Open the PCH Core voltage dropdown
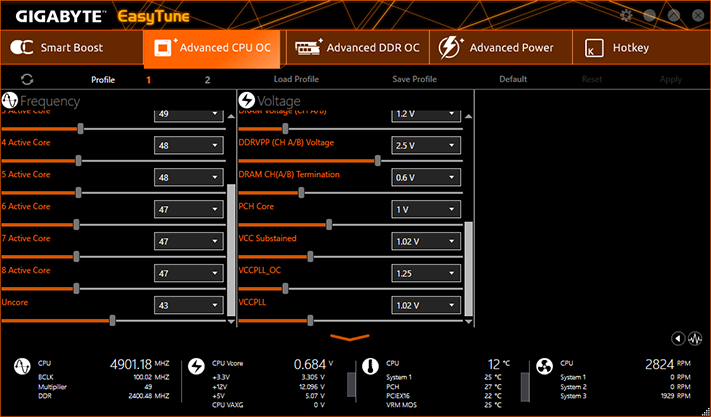This screenshot has height=417, width=711. tap(426, 209)
